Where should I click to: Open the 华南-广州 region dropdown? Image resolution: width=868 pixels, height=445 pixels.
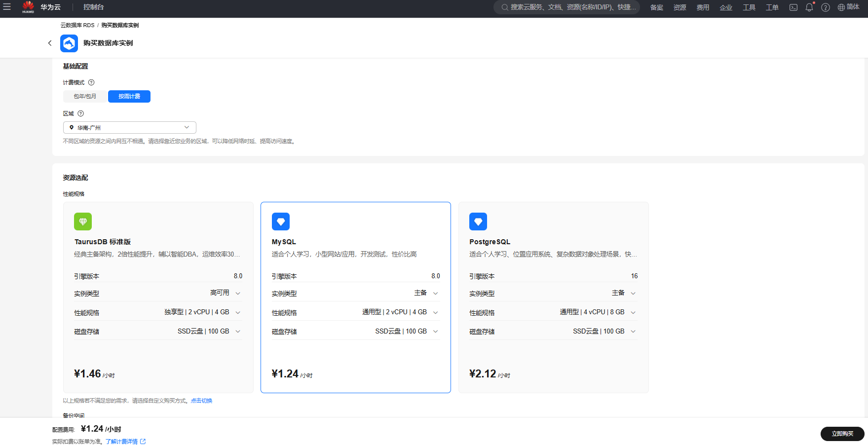(130, 127)
